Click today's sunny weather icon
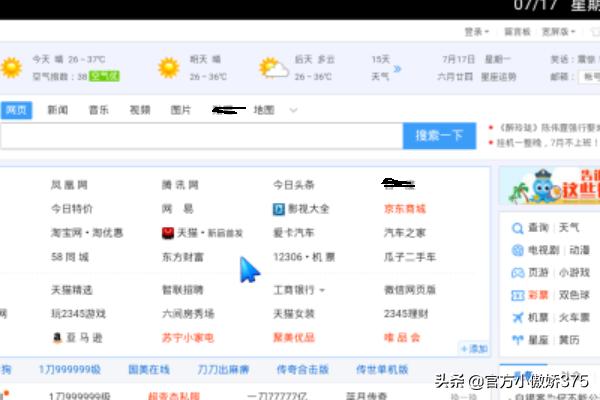Image resolution: width=600 pixels, height=400 pixels. point(11,68)
